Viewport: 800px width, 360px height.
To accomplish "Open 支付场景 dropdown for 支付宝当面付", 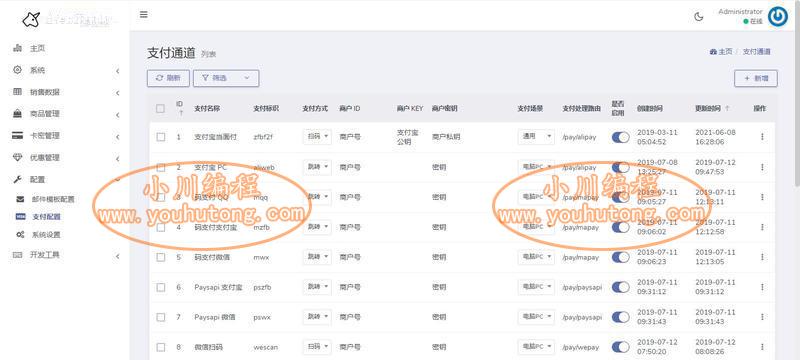I will [536, 137].
